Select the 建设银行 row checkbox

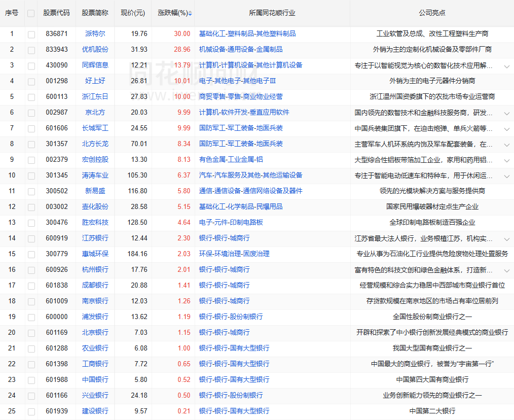(31, 412)
